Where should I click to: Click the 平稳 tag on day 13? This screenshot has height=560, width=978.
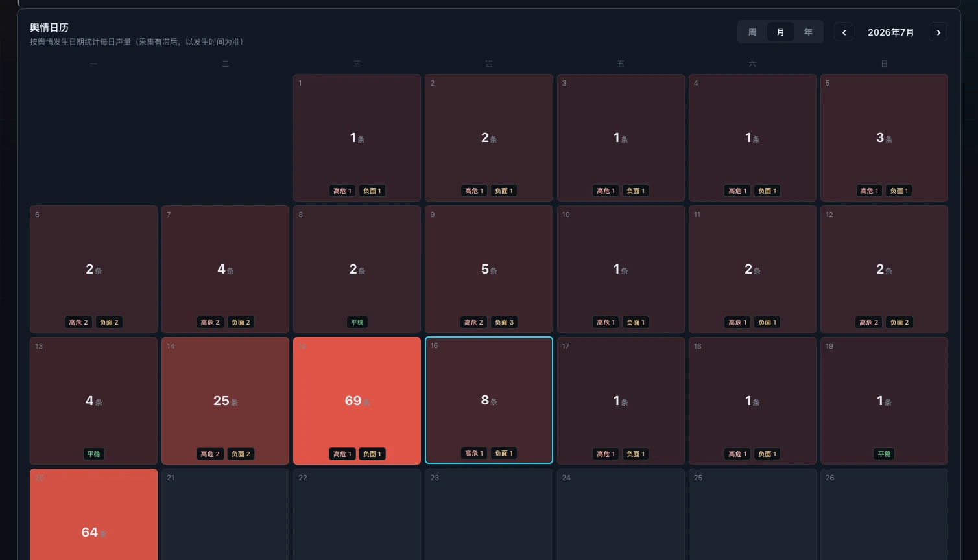pyautogui.click(x=93, y=454)
